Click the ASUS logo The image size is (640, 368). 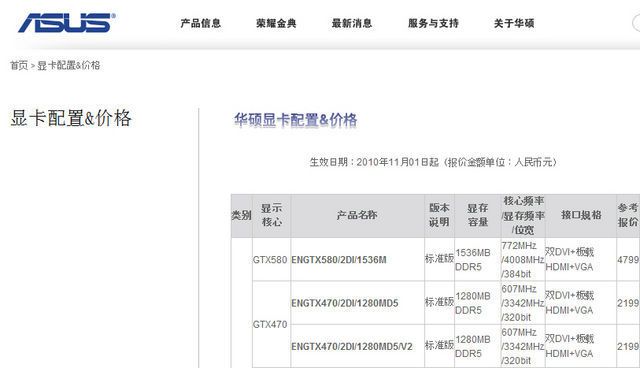tap(67, 22)
